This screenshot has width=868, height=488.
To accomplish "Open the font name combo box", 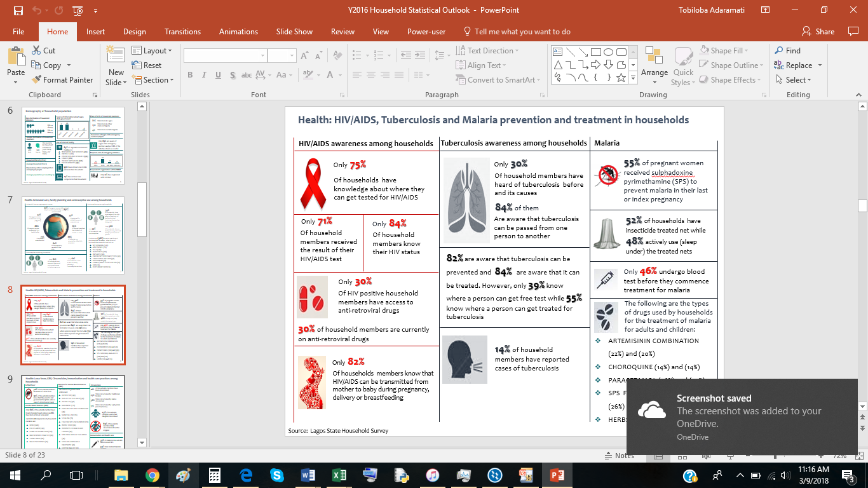I will pyautogui.click(x=225, y=55).
